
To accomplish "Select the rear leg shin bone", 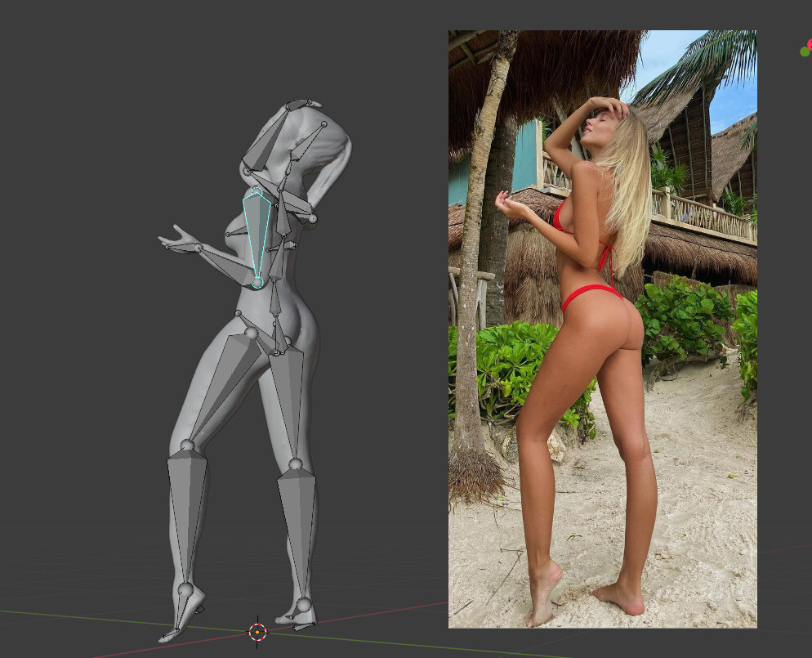I will click(298, 534).
